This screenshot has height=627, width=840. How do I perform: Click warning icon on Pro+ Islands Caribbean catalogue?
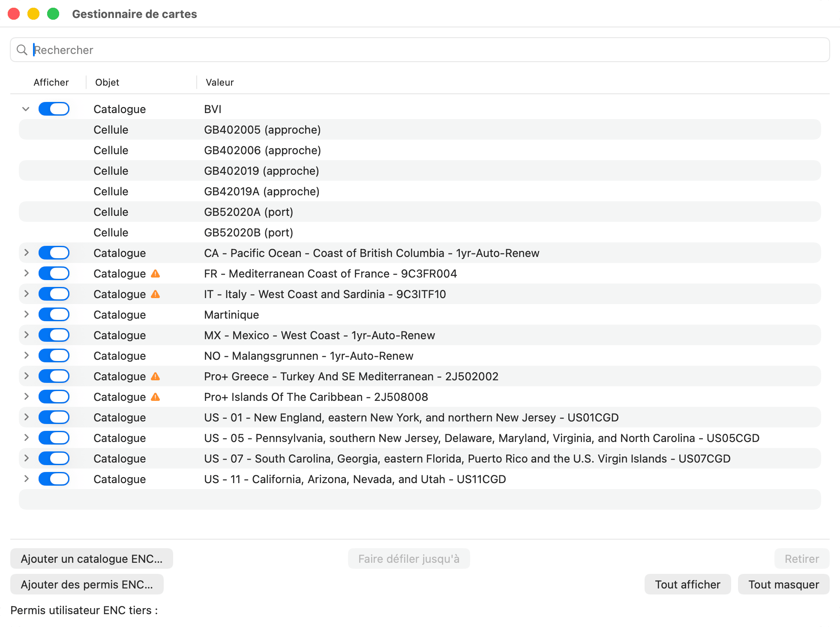tap(156, 397)
